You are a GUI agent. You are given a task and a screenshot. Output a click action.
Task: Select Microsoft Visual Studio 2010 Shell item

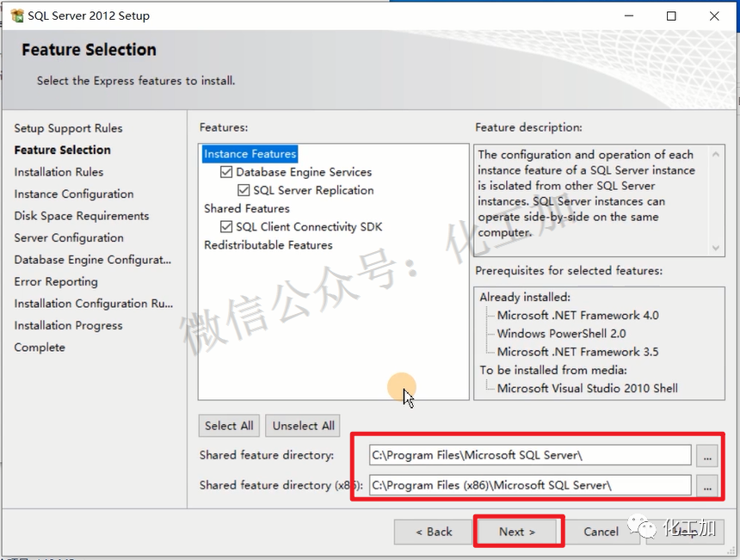pyautogui.click(x=587, y=388)
